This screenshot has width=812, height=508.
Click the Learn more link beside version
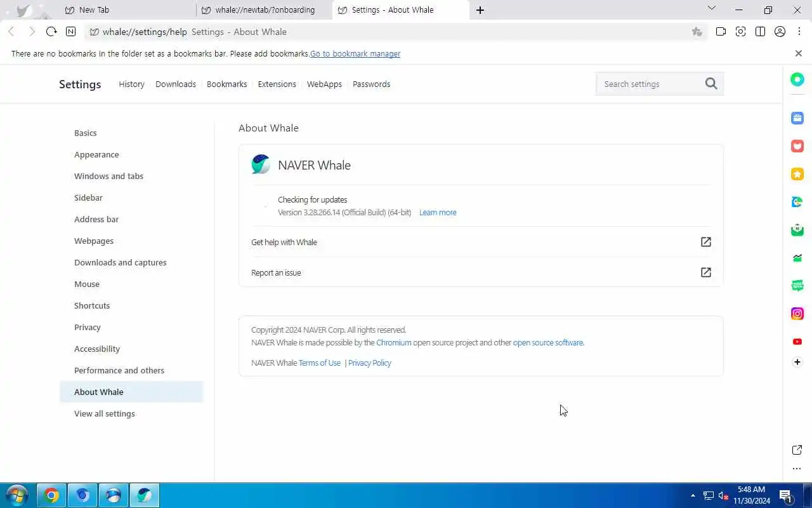click(438, 212)
